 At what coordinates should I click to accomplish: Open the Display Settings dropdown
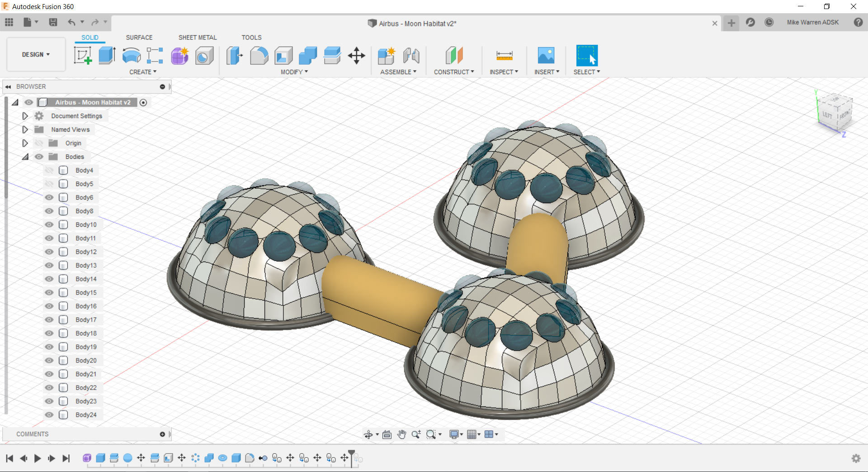coord(456,434)
